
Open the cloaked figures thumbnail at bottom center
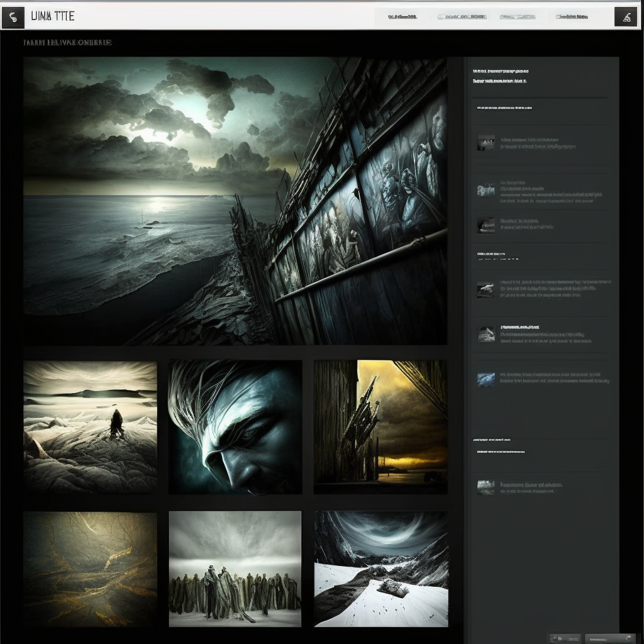(x=235, y=569)
